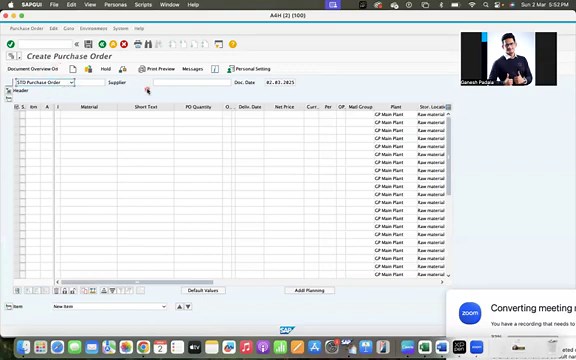Click the PO Quantity column header
This screenshot has height=360, width=576.
pyautogui.click(x=198, y=107)
